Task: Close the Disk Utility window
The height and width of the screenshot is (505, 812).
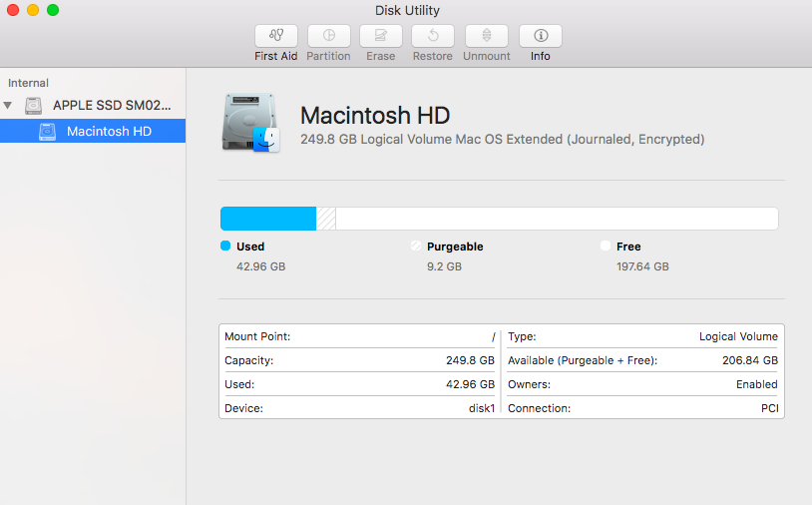Action: coord(13,10)
